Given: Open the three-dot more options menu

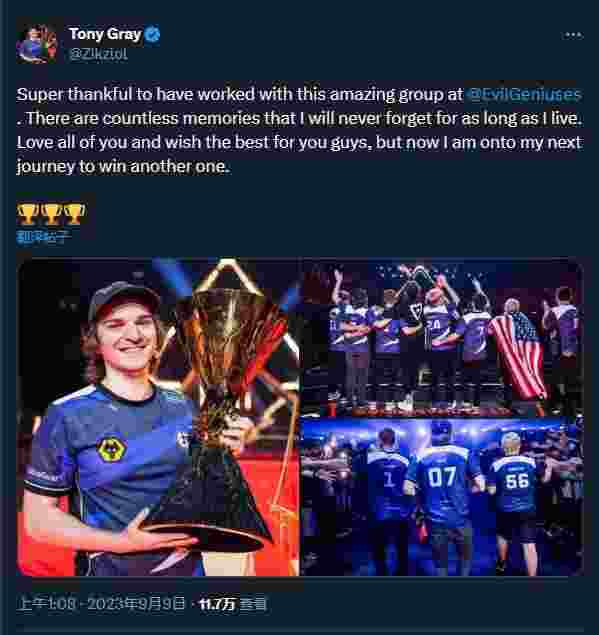Looking at the screenshot, I should [x=573, y=35].
